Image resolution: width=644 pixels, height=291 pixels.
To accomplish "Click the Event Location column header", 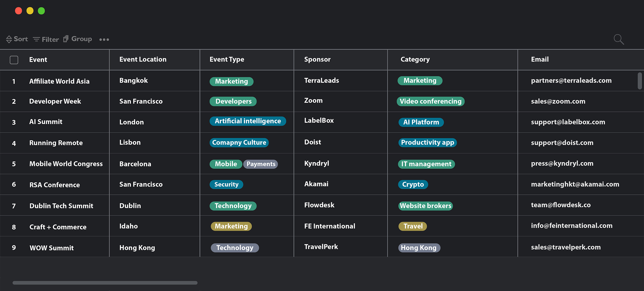I will tap(143, 59).
